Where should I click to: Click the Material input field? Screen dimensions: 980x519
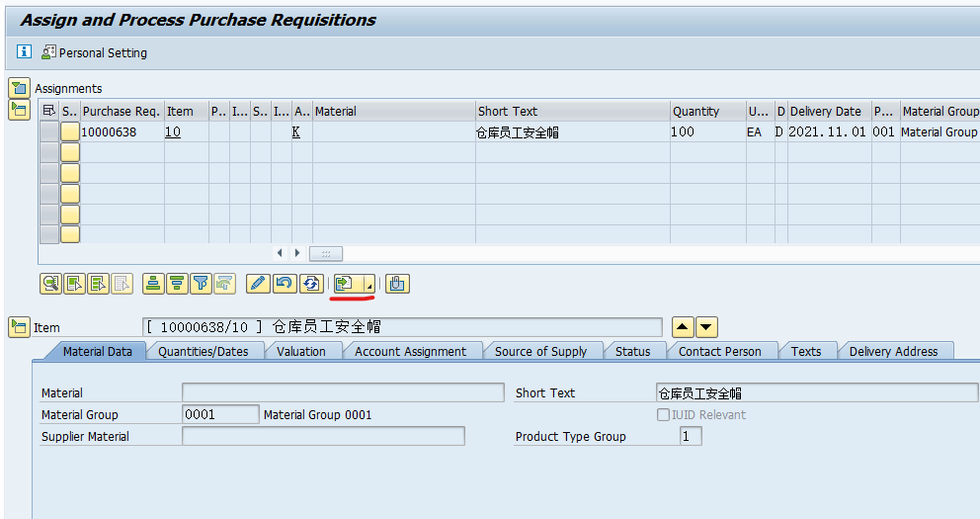(x=343, y=392)
